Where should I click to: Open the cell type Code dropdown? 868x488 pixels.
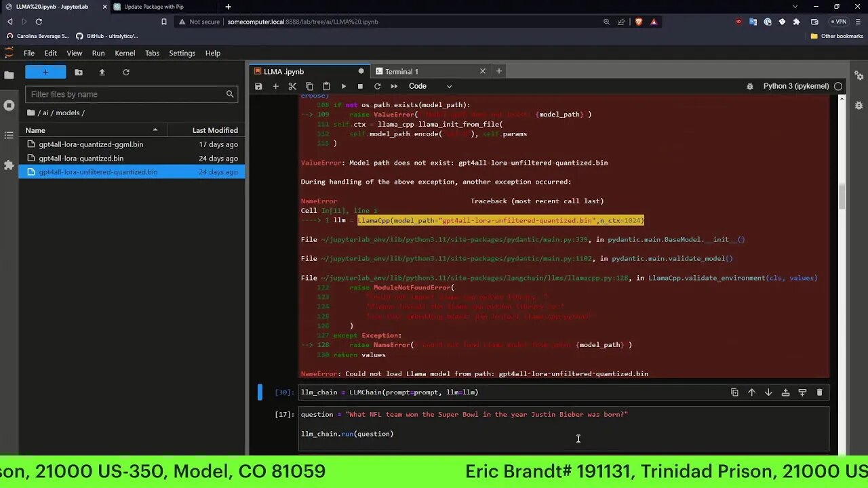(x=430, y=86)
